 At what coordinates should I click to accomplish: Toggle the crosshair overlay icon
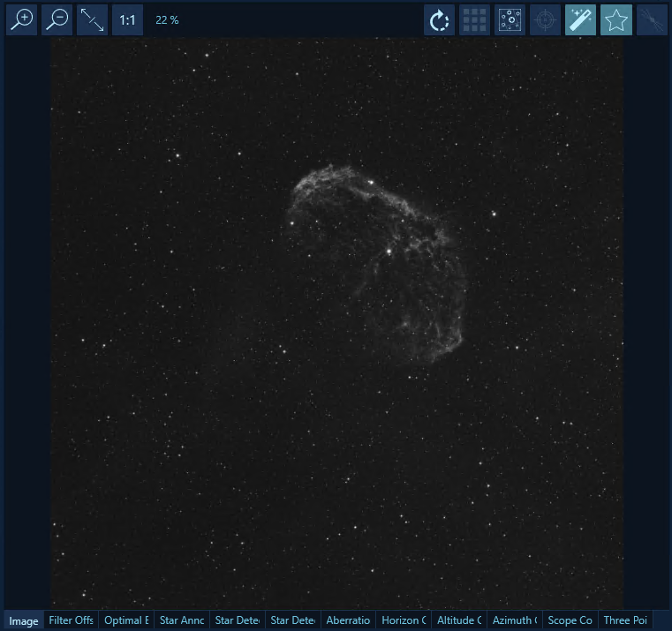coord(545,19)
